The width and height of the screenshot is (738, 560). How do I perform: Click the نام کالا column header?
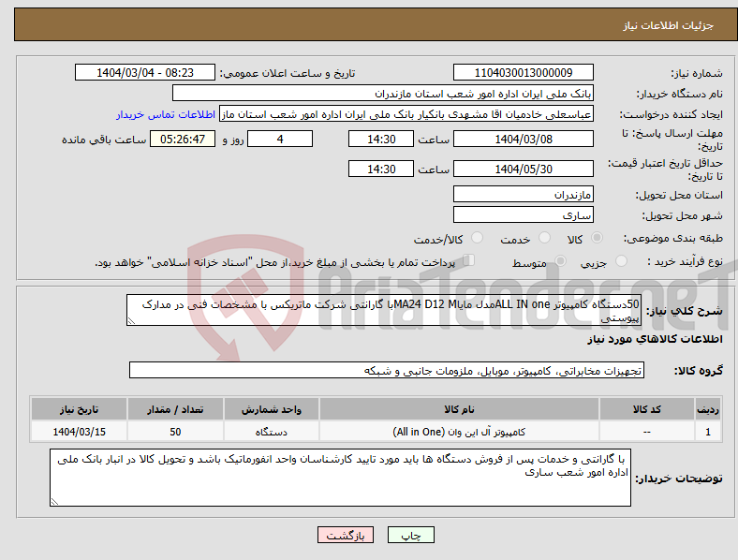coord(459,409)
